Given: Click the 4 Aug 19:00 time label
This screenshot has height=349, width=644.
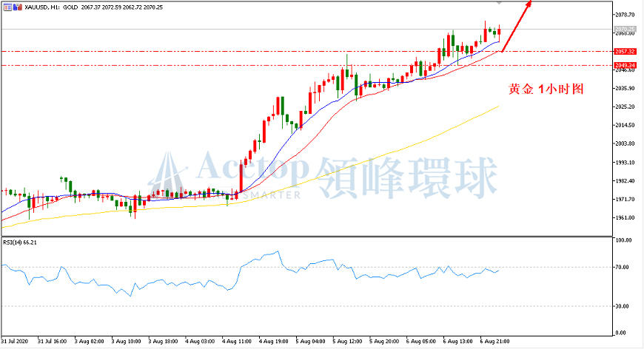Looking at the screenshot, I should (273, 341).
